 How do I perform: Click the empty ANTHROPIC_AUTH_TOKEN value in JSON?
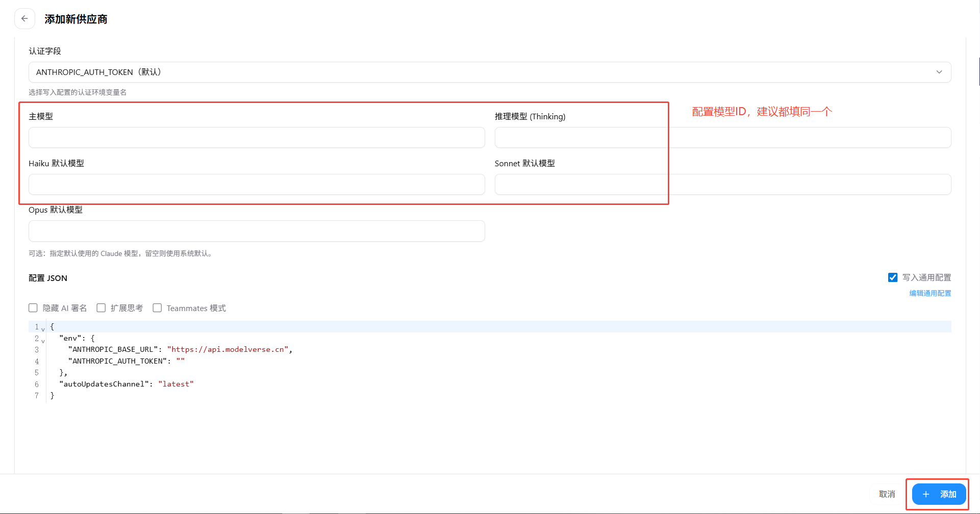click(181, 361)
